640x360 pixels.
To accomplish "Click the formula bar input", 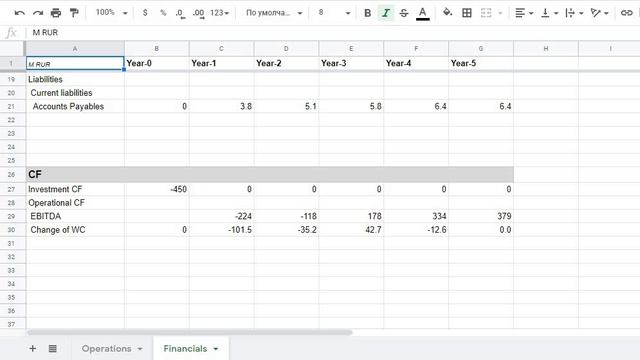I will [333, 33].
